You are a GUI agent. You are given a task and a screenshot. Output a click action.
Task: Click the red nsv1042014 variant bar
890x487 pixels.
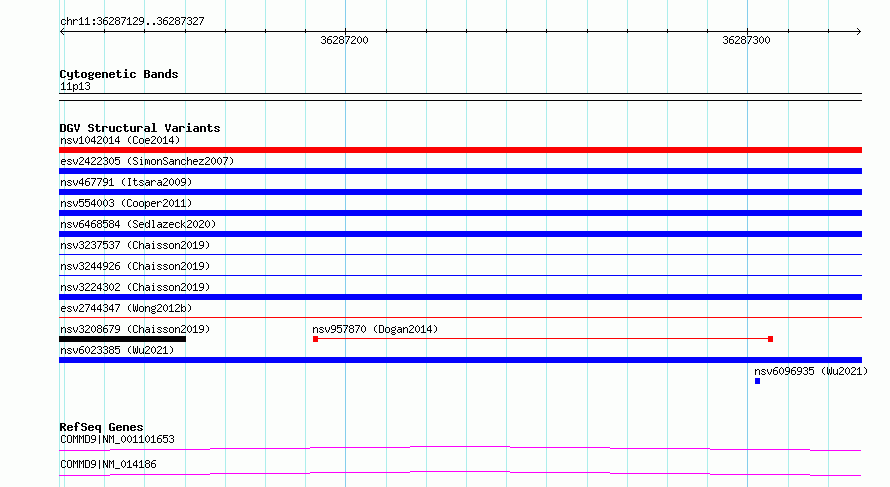(460, 150)
